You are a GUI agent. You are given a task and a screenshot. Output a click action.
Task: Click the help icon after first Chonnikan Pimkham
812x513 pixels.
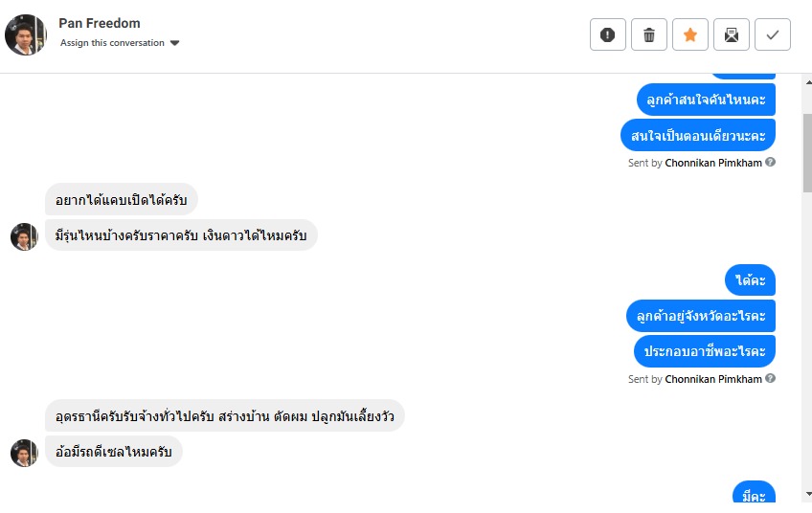[x=771, y=163]
